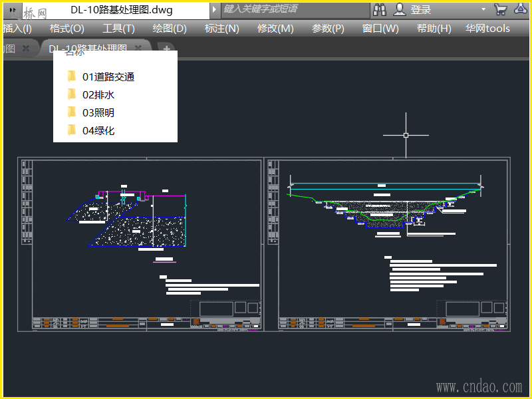Screen dimensions: 532x399
Task: Open the 绘图(D) menu
Action: pos(170,29)
